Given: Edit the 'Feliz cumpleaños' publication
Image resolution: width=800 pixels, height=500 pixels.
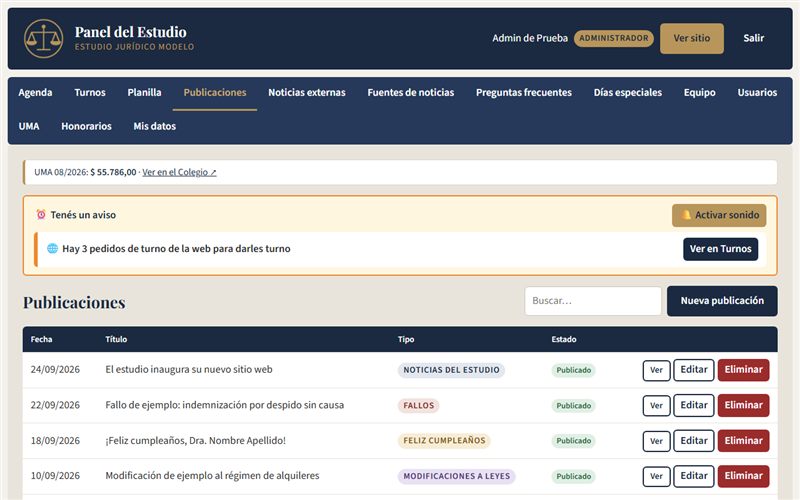Looking at the screenshot, I should click(x=693, y=441).
